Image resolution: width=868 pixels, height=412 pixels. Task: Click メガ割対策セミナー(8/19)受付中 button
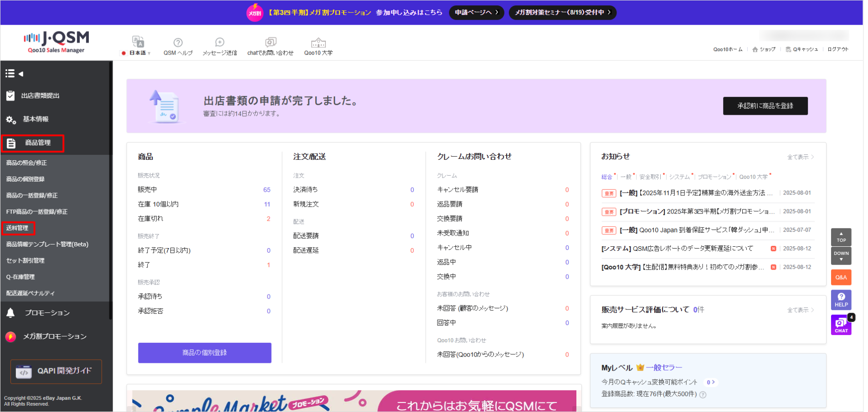(x=563, y=12)
